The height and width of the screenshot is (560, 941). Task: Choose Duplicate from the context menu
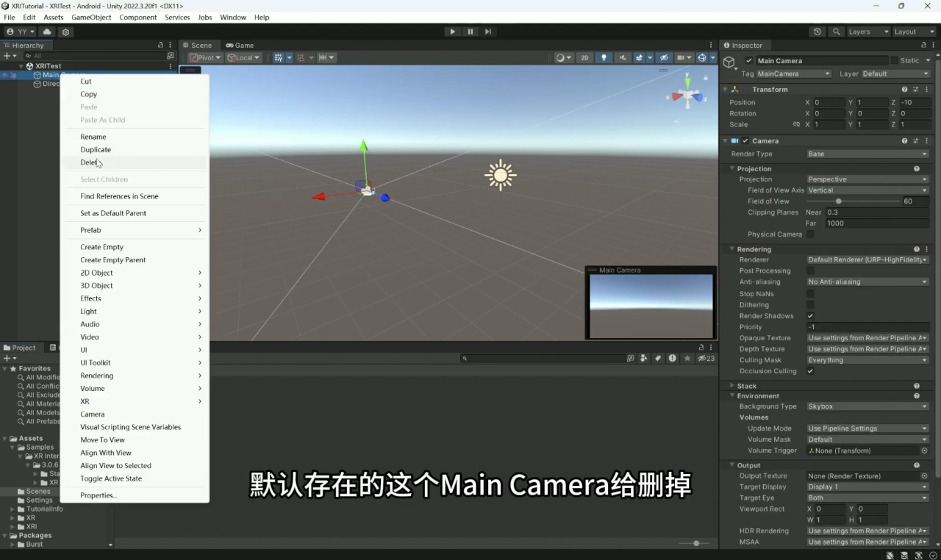click(135, 149)
